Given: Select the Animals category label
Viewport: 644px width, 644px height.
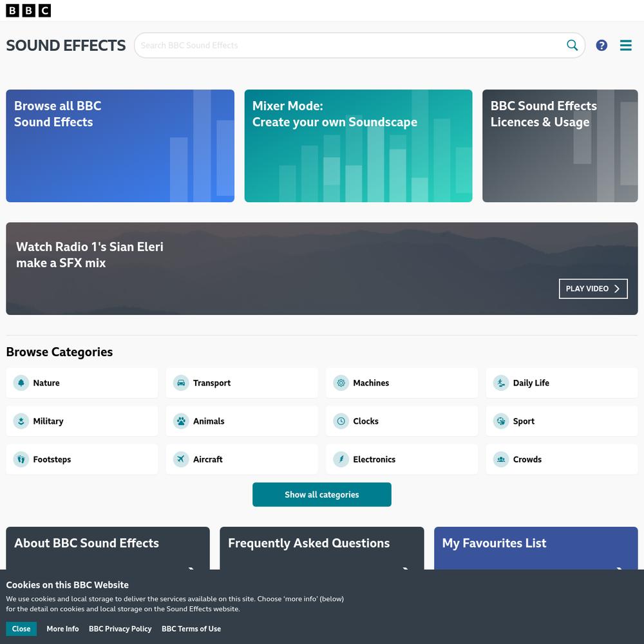Looking at the screenshot, I should (x=209, y=421).
